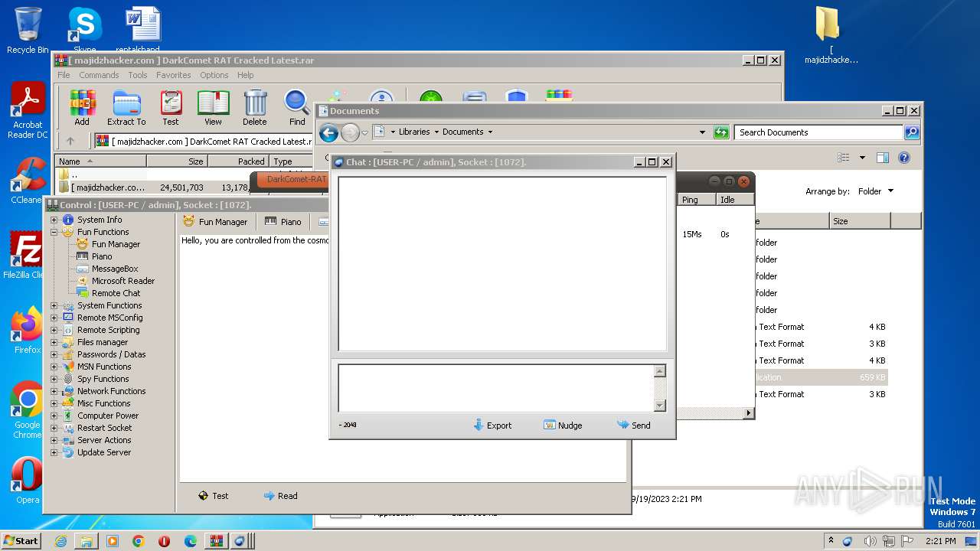This screenshot has height=551, width=980.
Task: Collapse Fun Functions node
Action: tap(54, 232)
